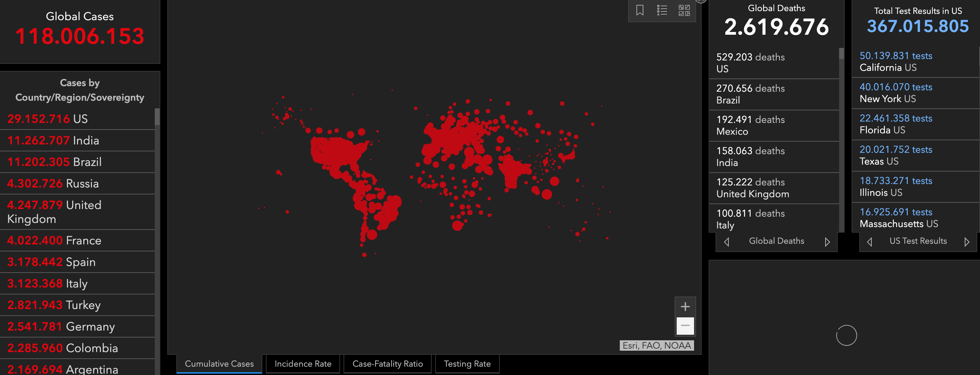This screenshot has height=375, width=980.
Task: Click right arrow beside US Test Results
Action: click(967, 242)
